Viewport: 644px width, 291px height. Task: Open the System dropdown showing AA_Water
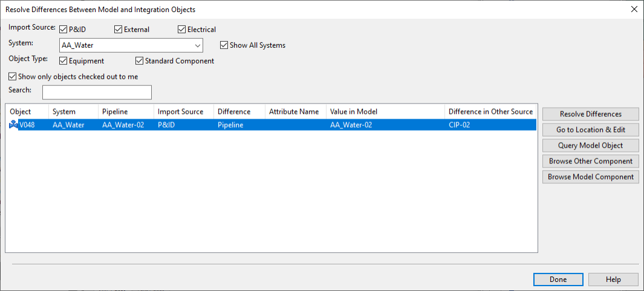[x=197, y=45]
